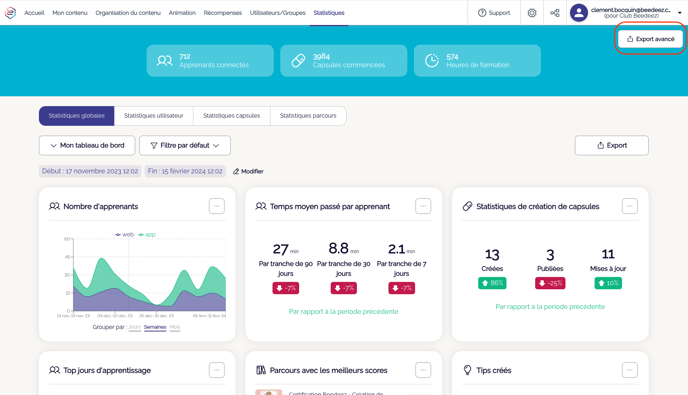Click the share network icon in header
This screenshot has height=395, width=688.
tap(555, 13)
